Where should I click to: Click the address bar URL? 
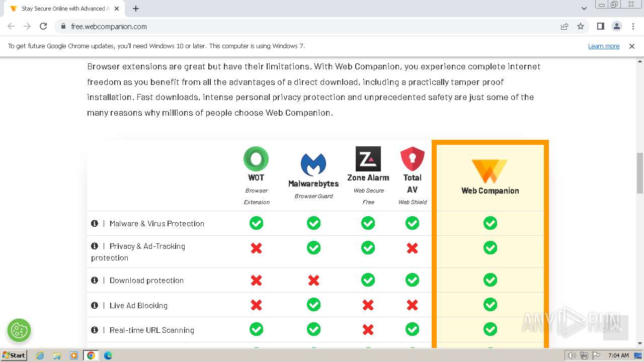[x=109, y=27]
